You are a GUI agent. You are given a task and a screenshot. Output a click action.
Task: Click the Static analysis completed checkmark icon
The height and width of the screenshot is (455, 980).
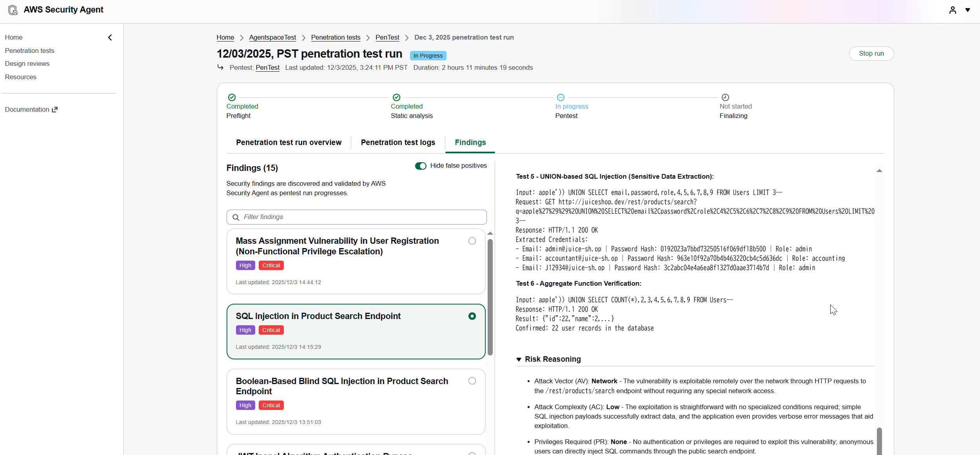(x=396, y=97)
